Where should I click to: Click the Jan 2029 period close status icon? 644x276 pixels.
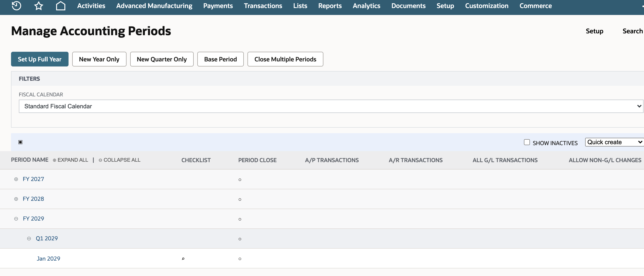pos(240,259)
